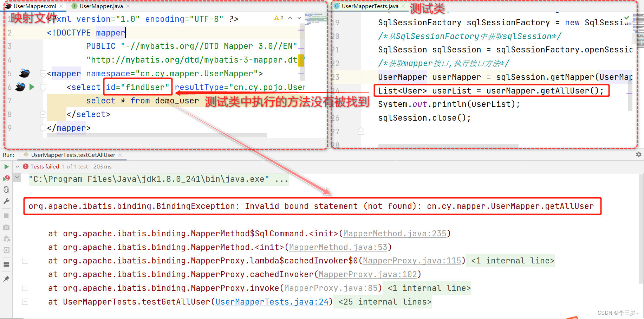This screenshot has height=319, width=644.
Task: Expand the test tree double chevron
Action: (x=17, y=167)
